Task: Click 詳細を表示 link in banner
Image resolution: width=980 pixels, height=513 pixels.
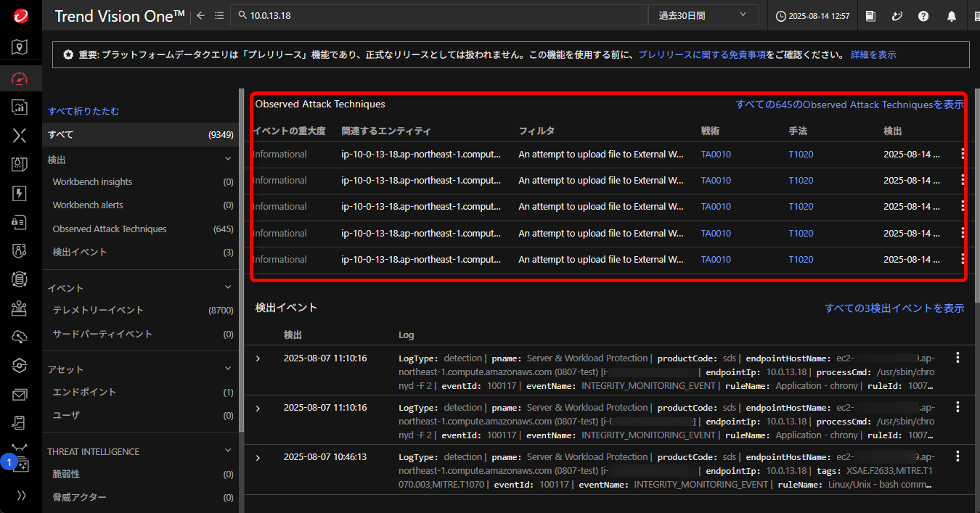Action: pyautogui.click(x=873, y=54)
